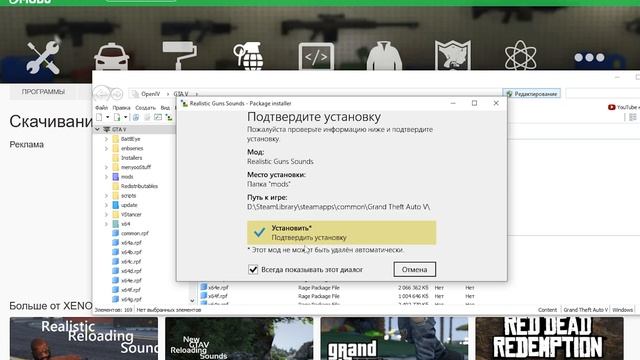
Task: Click the package installer toolbar icon in OpenIV
Action: coord(169,118)
